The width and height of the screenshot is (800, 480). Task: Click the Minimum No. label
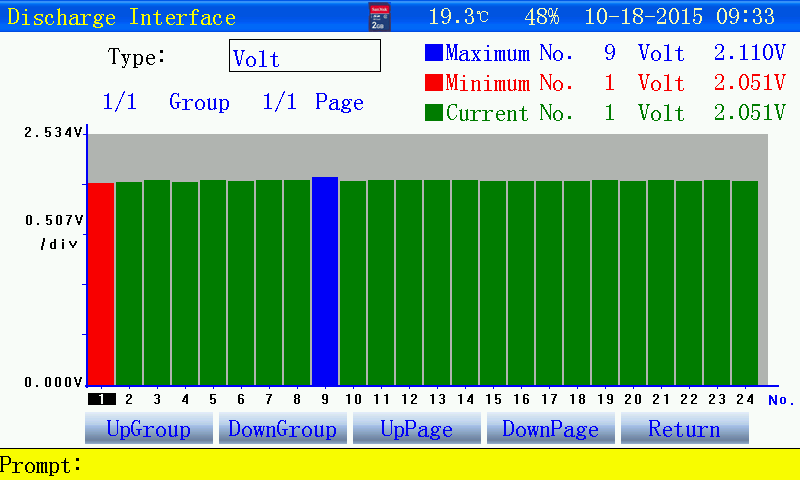pyautogui.click(x=509, y=83)
